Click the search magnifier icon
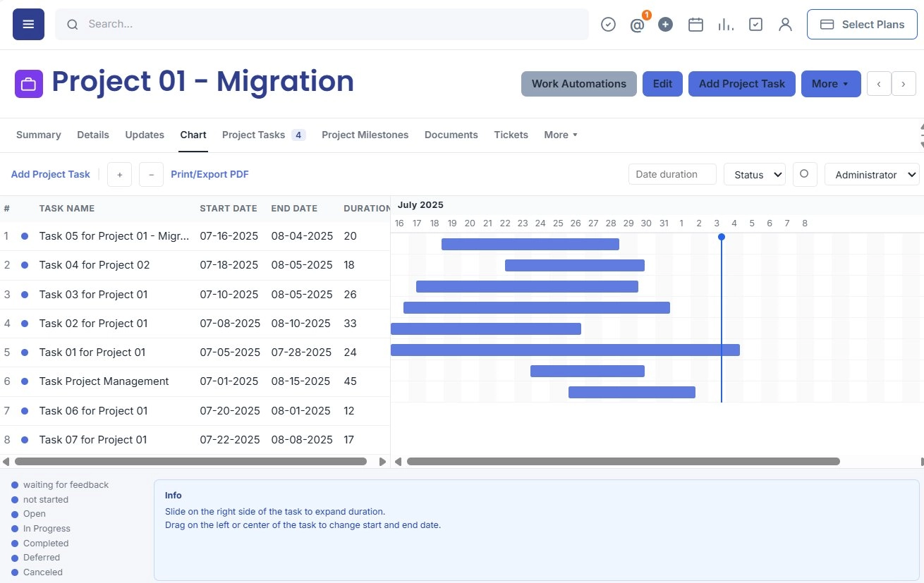This screenshot has height=583, width=924. (x=72, y=25)
